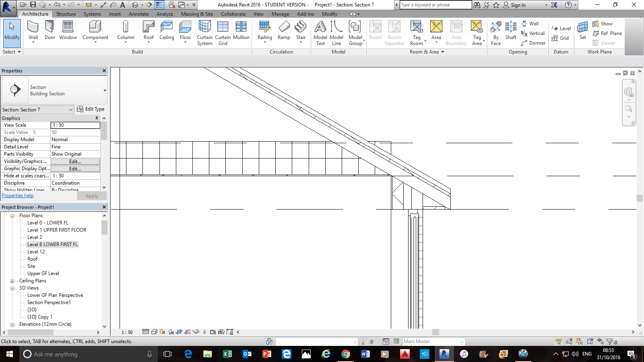Open the Ceiling tool
This screenshot has height=362, width=644.
point(167,31)
